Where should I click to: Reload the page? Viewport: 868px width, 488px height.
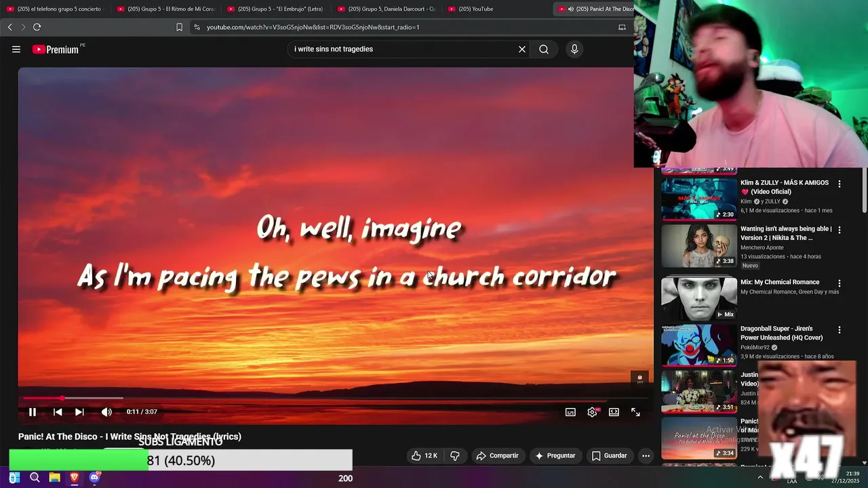[x=37, y=27]
